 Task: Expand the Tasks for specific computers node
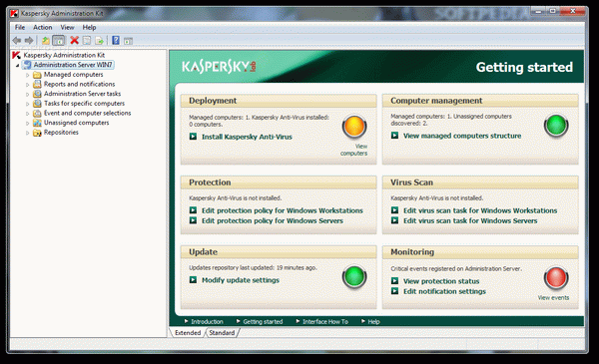click(28, 104)
